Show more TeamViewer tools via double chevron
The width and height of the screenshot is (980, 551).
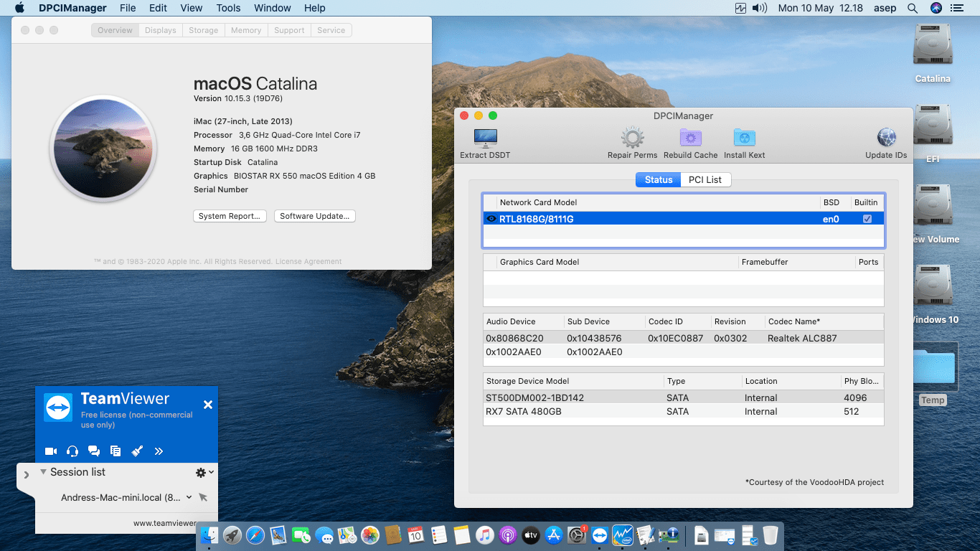pos(159,451)
